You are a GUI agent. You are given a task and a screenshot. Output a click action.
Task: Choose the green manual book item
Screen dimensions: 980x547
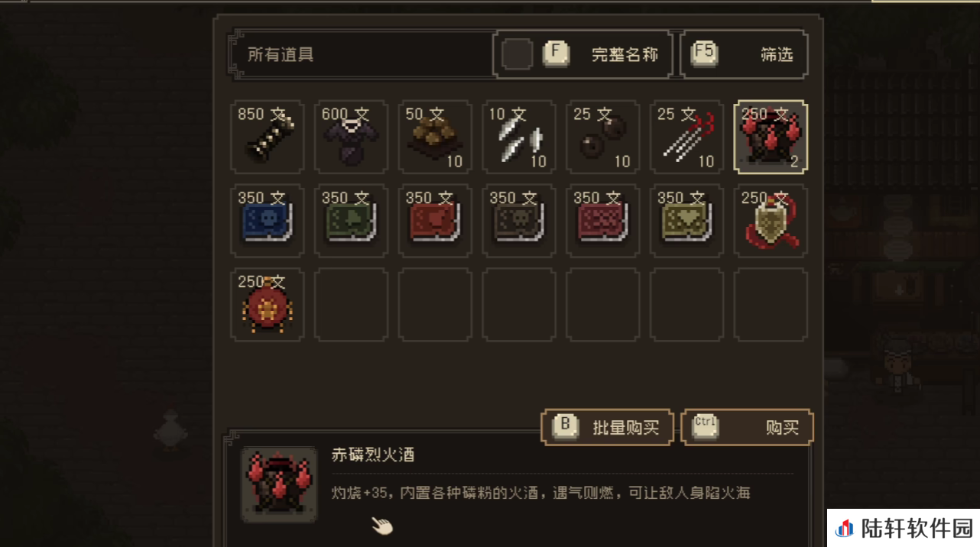point(352,221)
